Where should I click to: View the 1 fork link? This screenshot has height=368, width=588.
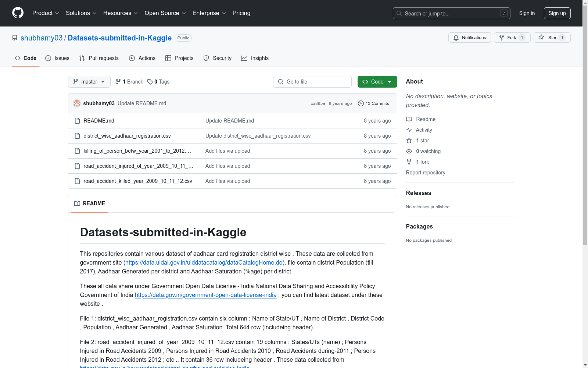click(x=417, y=162)
